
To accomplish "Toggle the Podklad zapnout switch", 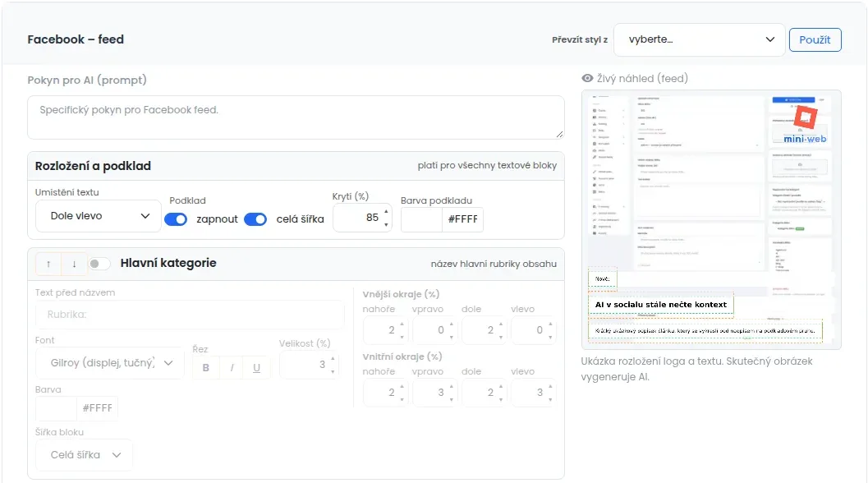I will 176,219.
